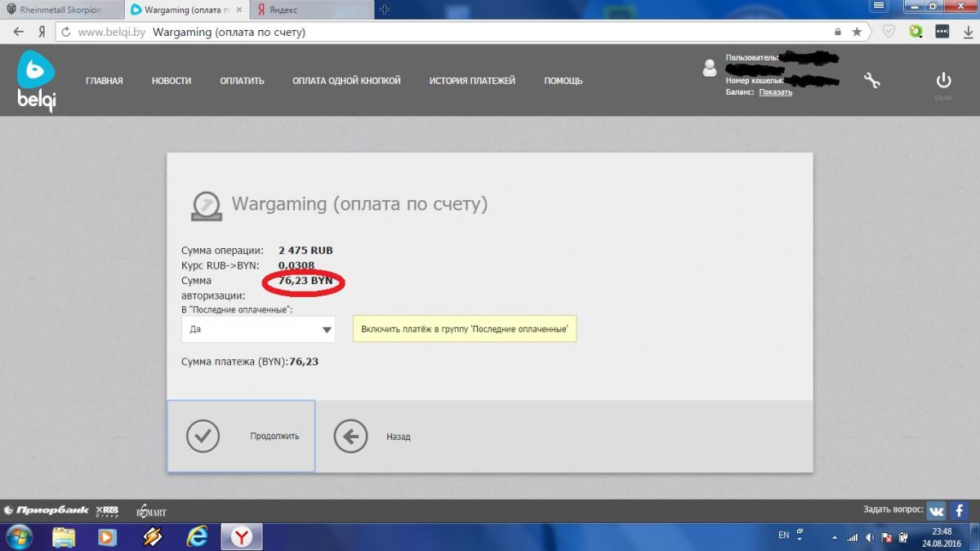Screen dimensions: 980x551
Task: Click the 'Сумма платежа (BYN):76,23' text
Action: tap(250, 362)
